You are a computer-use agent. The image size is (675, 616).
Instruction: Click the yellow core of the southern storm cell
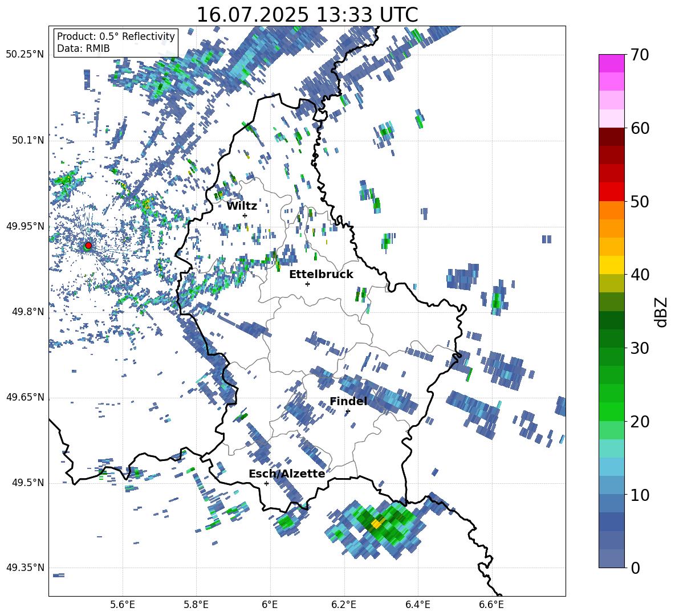point(376,524)
